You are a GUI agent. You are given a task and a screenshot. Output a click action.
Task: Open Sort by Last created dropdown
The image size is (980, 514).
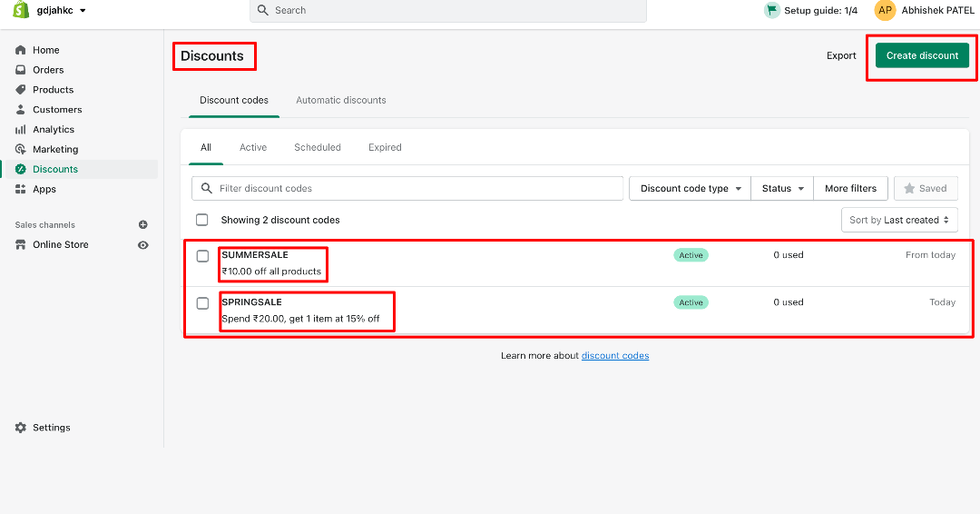[x=899, y=220]
